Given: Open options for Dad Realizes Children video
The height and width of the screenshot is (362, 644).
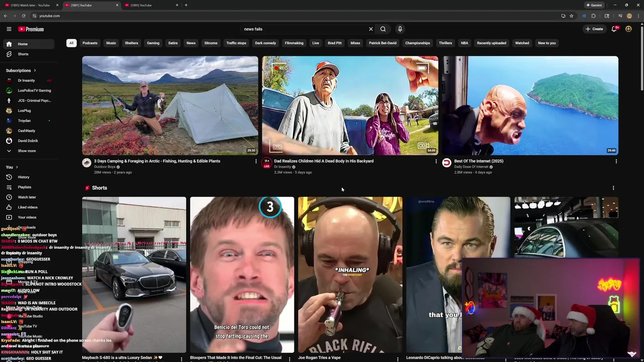Looking at the screenshot, I should click(436, 161).
